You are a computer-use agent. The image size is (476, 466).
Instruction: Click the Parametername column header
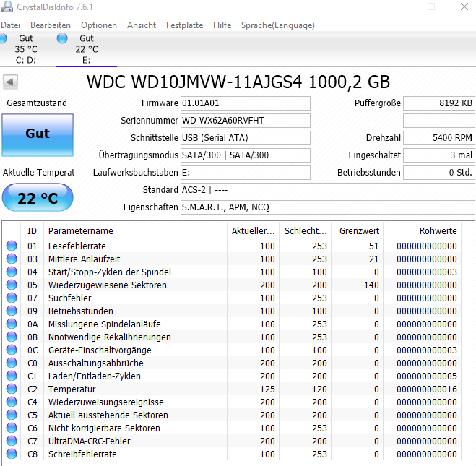point(135,231)
